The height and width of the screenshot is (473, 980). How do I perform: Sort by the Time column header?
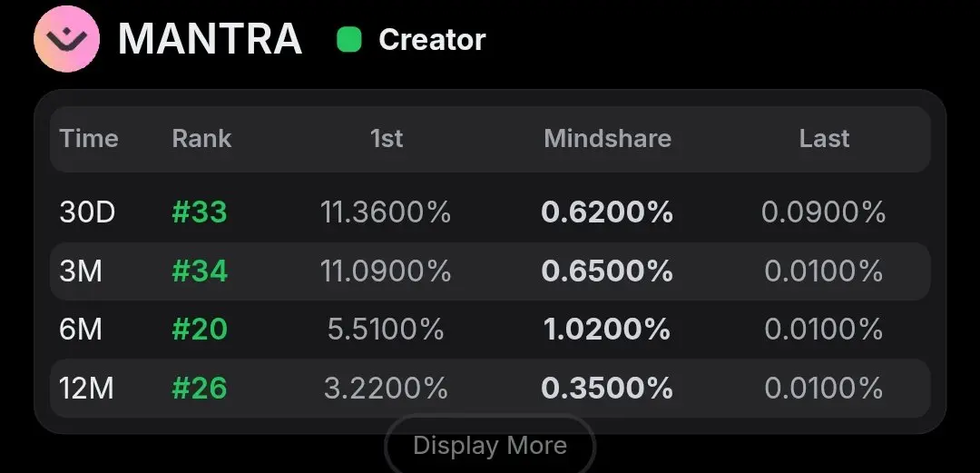click(89, 139)
